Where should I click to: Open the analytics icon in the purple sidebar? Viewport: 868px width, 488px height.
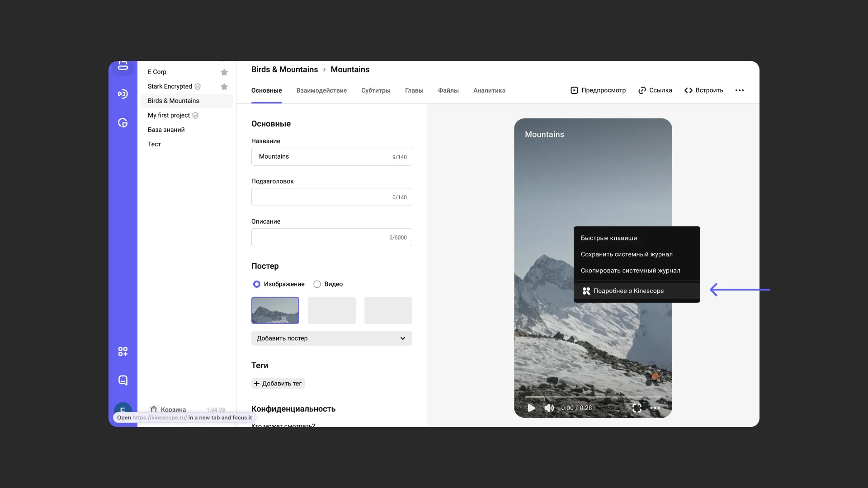tap(123, 123)
